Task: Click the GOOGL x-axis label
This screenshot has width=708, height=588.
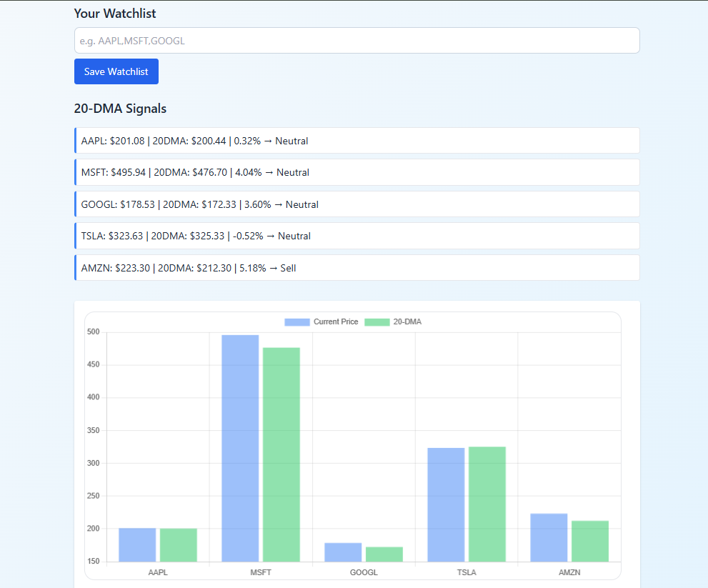Action: [364, 572]
